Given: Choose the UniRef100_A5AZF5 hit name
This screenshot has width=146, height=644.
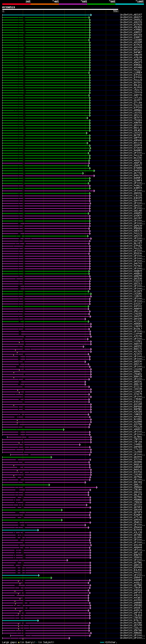Looking at the screenshot, I should pos(131,63).
